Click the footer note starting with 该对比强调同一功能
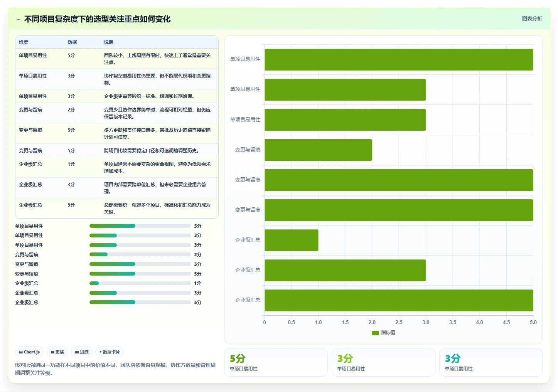The image size is (558, 392). click(115, 369)
